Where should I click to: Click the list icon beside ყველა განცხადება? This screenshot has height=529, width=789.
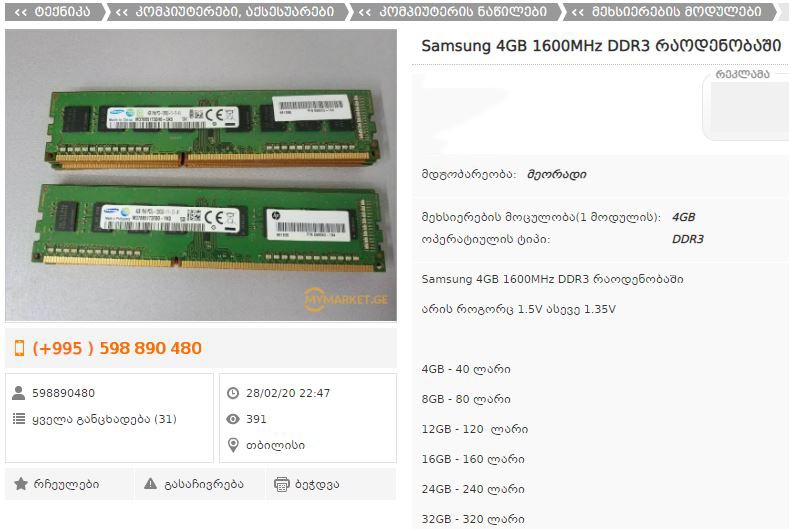click(19, 418)
